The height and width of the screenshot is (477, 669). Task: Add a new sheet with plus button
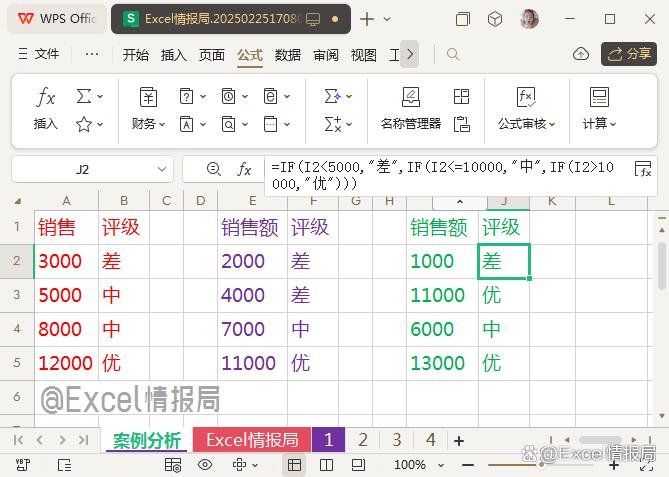[x=459, y=440]
